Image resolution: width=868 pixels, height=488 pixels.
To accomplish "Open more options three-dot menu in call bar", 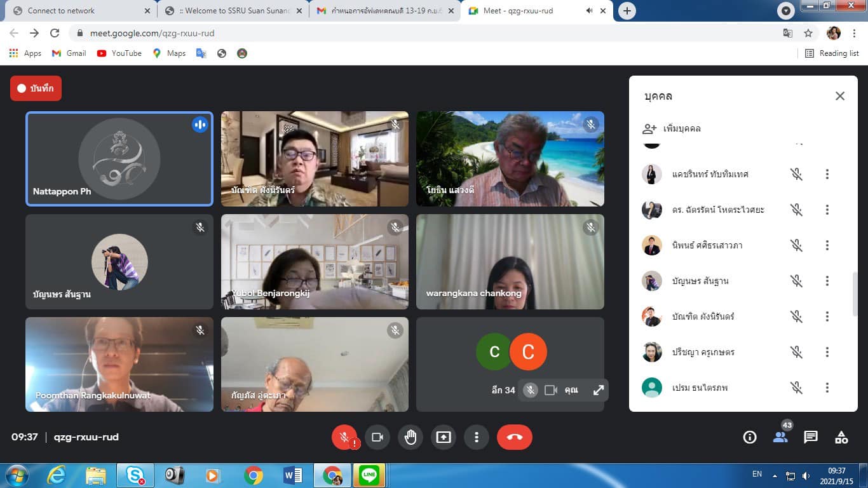I will point(477,437).
